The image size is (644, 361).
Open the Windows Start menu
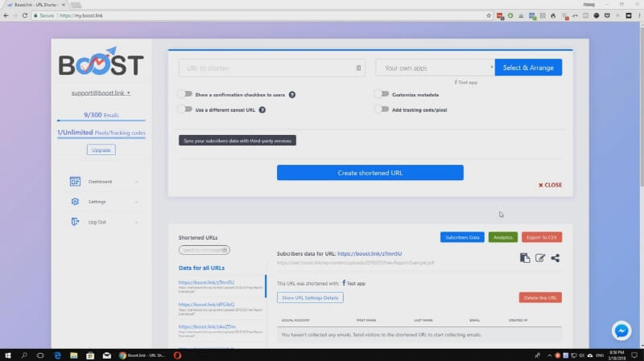pyautogui.click(x=8, y=355)
